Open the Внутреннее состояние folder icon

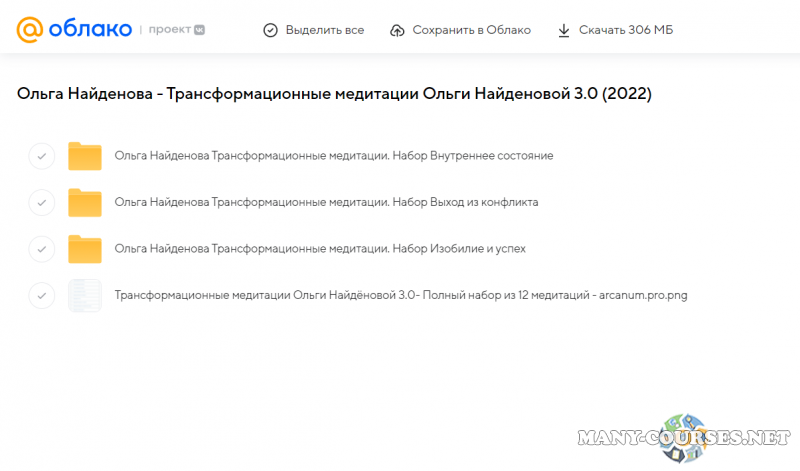(x=85, y=156)
